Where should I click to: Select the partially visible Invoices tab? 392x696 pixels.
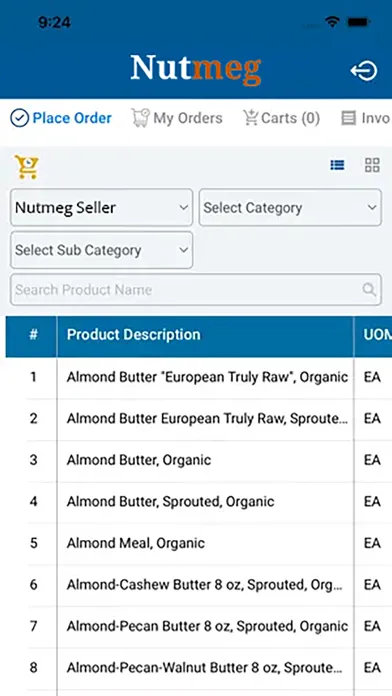(x=366, y=118)
